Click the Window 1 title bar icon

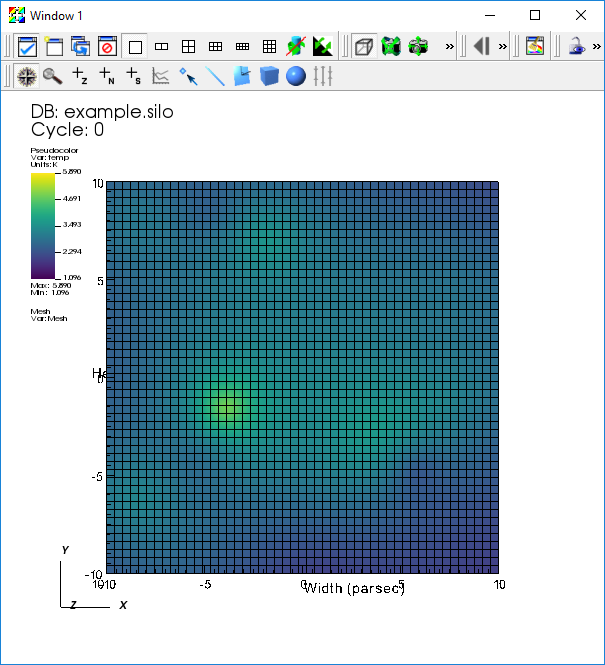click(x=17, y=15)
